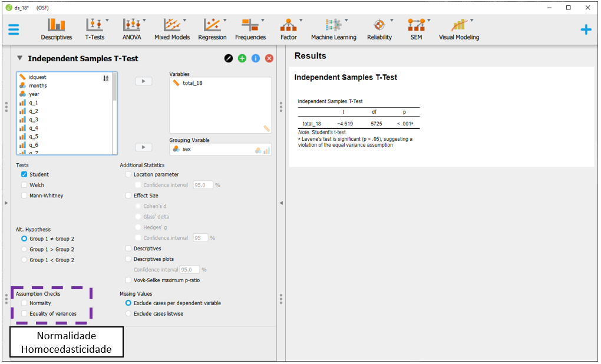Click Independent Samples T-Test results heading
This screenshot has height=364, width=601.
[345, 77]
